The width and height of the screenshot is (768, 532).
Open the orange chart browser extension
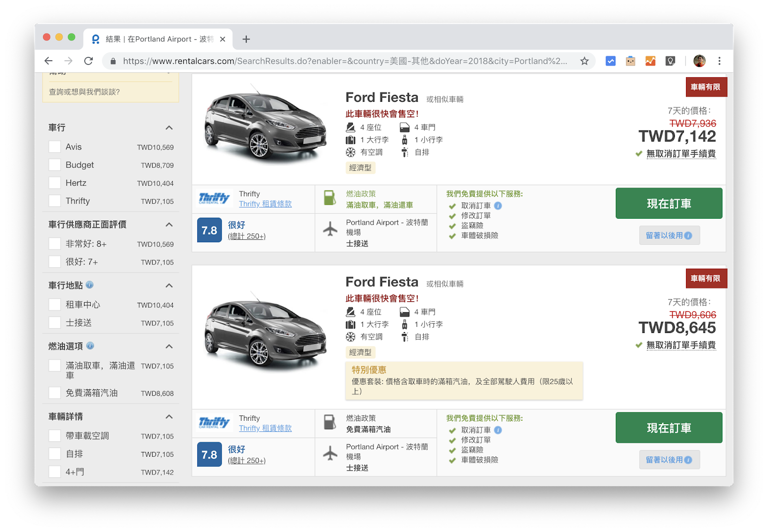650,61
